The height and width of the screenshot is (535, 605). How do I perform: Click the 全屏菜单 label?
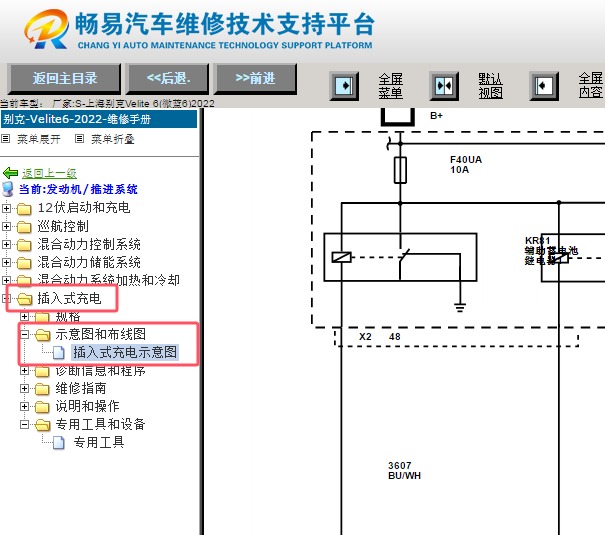pos(390,86)
